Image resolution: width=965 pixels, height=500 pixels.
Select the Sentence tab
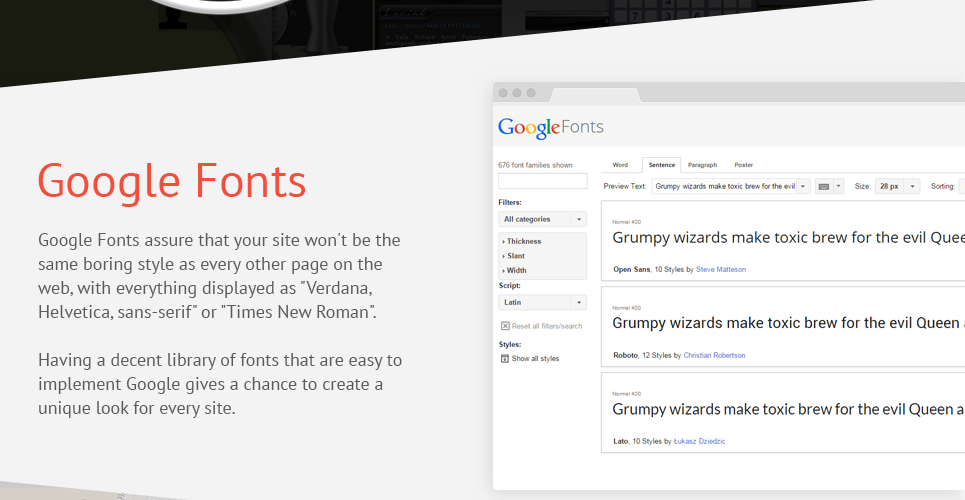[x=662, y=165]
